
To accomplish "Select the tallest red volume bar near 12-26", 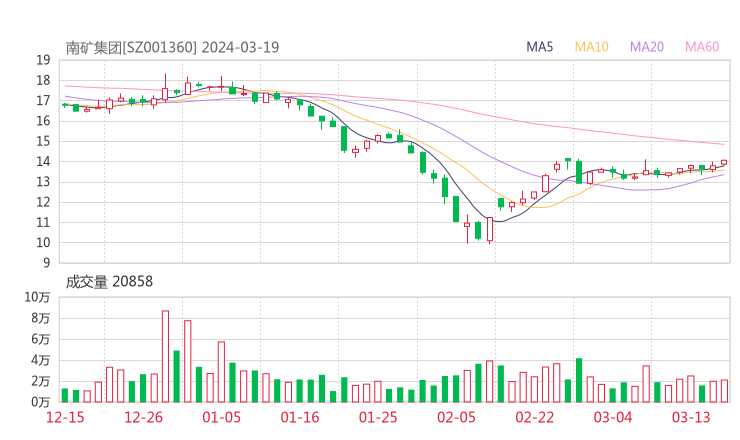I will (165, 356).
